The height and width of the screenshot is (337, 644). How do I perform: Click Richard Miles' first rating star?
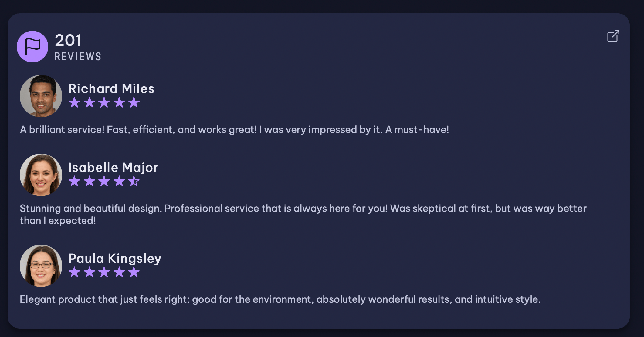click(74, 102)
